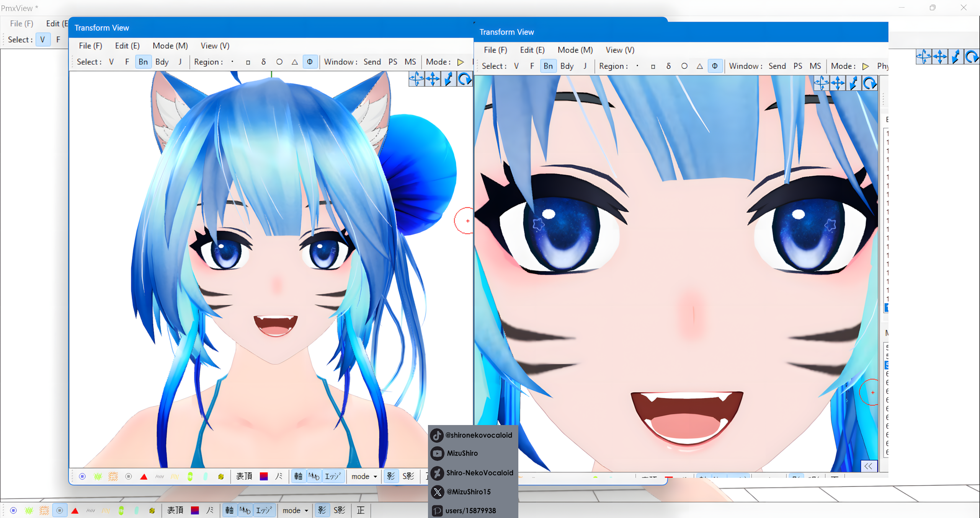Open File (F) menu in left Transform View
This screenshot has width=980, height=518.
90,46
